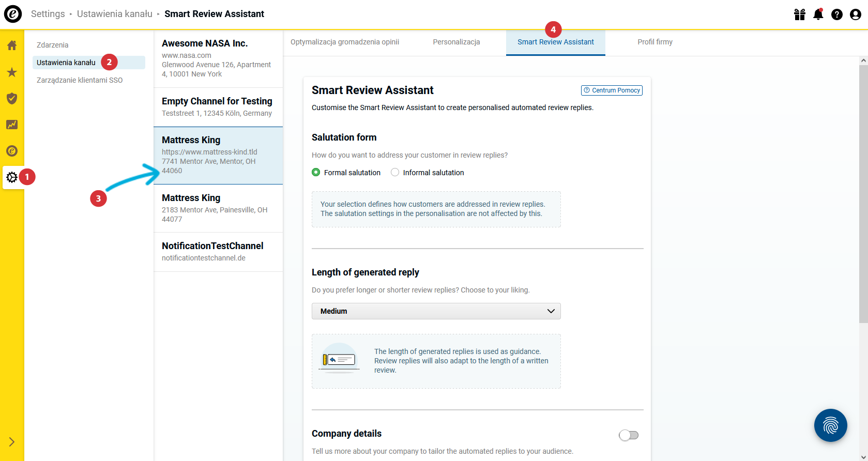Select Formal salutation radio button
Screen dimensions: 868x461
click(316, 173)
